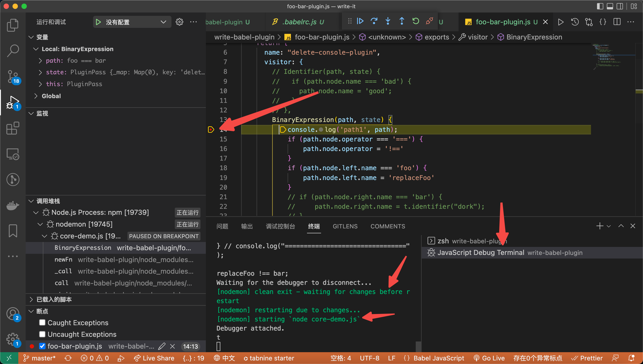Click the Step Over debug icon
643x364 pixels.
[x=374, y=21]
